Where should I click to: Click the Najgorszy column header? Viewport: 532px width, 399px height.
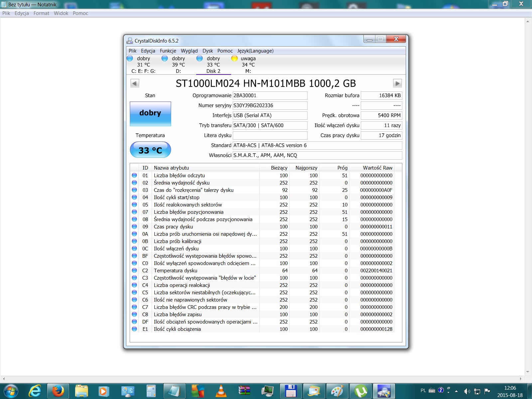pyautogui.click(x=304, y=168)
